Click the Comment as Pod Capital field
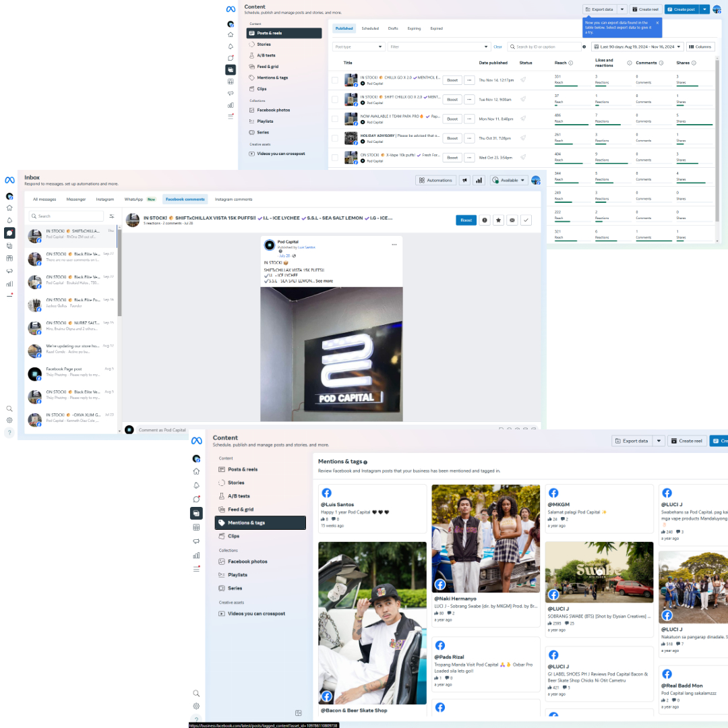The width and height of the screenshot is (728, 728). click(x=315, y=430)
